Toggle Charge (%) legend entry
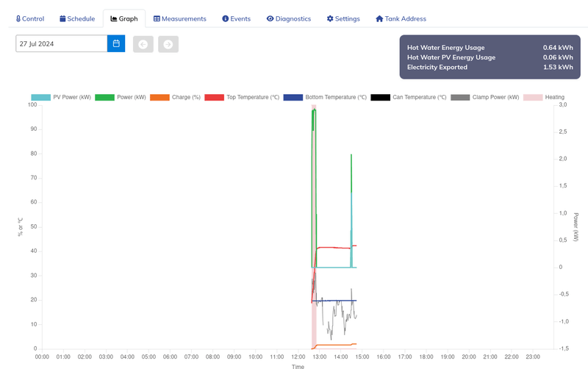 [175, 97]
